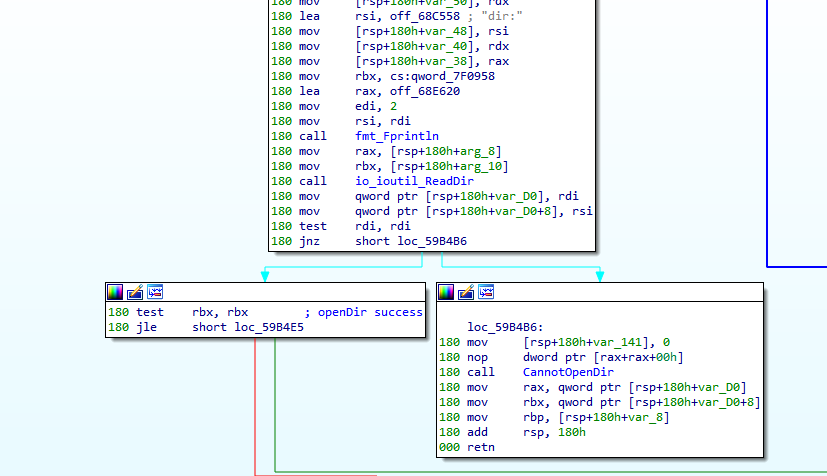Click the edit icon on the loc_59B4B6 block

point(467,292)
